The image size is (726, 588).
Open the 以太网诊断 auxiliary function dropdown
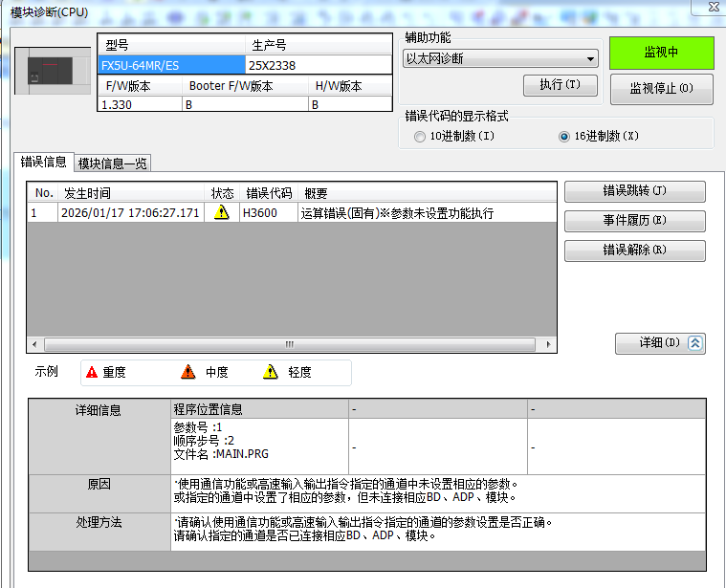coord(500,59)
